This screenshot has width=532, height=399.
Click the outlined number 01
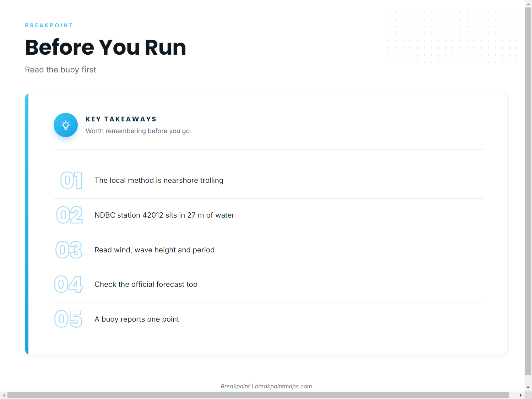tap(71, 180)
